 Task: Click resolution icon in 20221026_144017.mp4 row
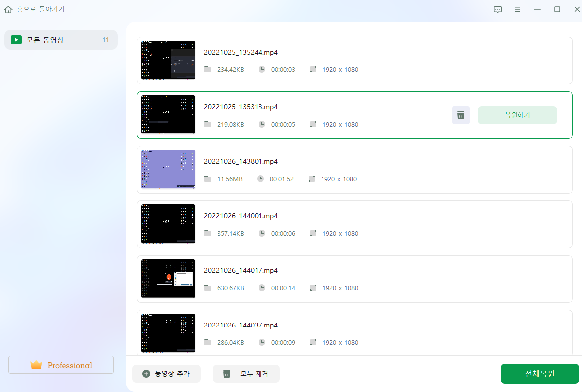313,288
